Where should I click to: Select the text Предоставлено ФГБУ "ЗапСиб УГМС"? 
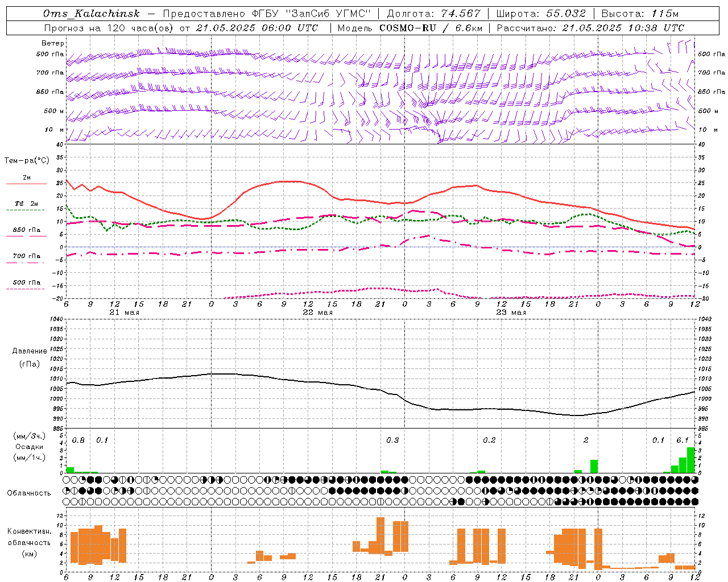tap(267, 14)
